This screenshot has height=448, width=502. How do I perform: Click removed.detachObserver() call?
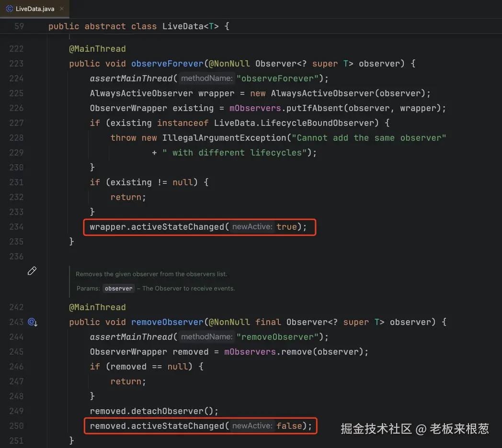point(154,411)
